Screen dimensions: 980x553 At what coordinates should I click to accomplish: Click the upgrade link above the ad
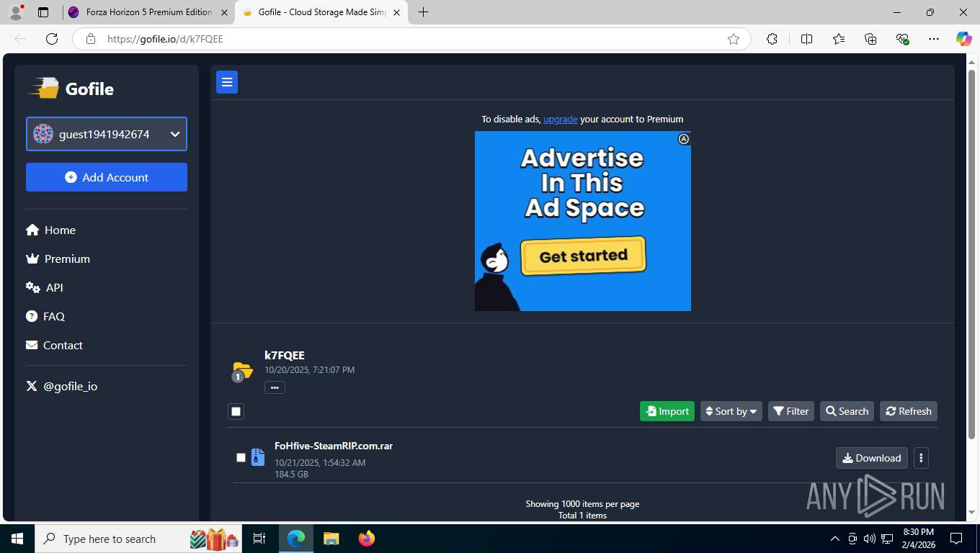(560, 120)
